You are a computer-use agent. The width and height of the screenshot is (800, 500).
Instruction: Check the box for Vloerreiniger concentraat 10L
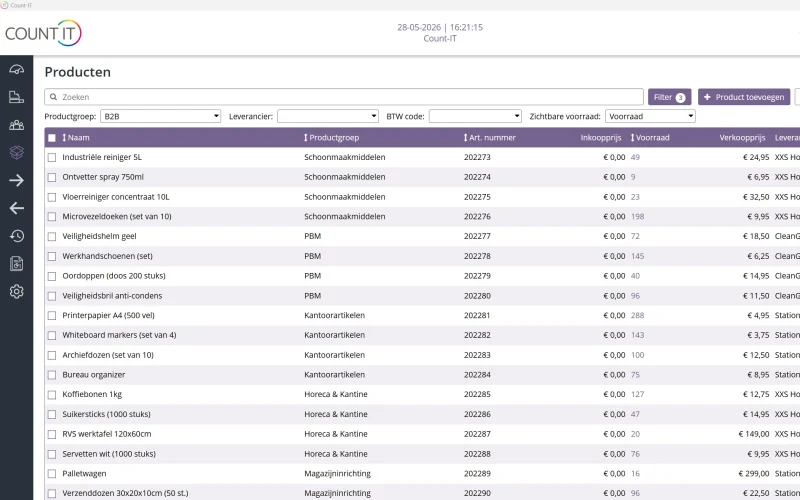(52, 197)
